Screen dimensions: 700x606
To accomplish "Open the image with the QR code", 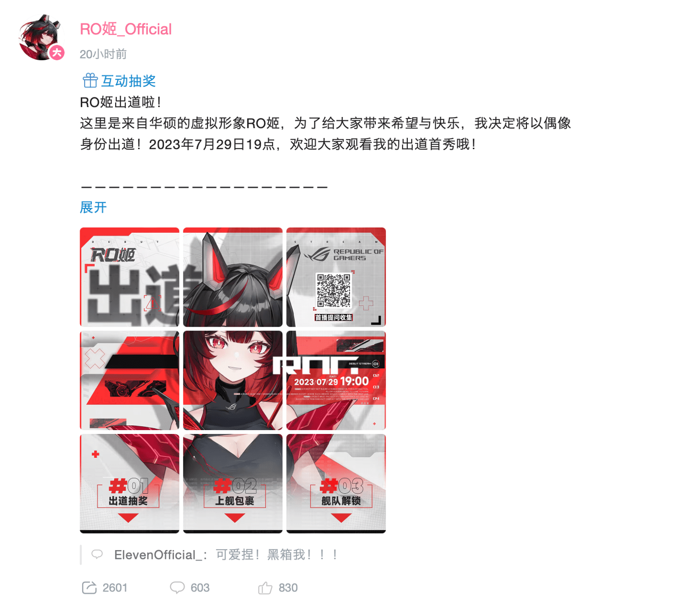I will tap(336, 277).
